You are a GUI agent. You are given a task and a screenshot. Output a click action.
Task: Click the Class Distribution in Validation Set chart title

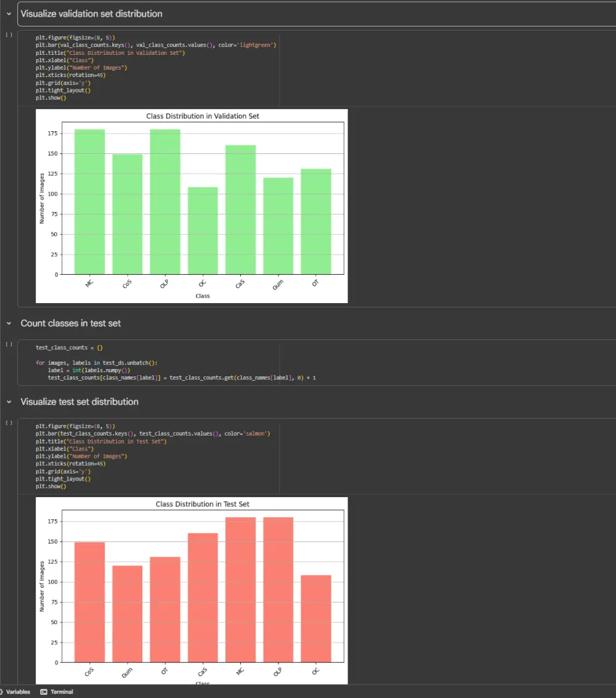(203, 116)
